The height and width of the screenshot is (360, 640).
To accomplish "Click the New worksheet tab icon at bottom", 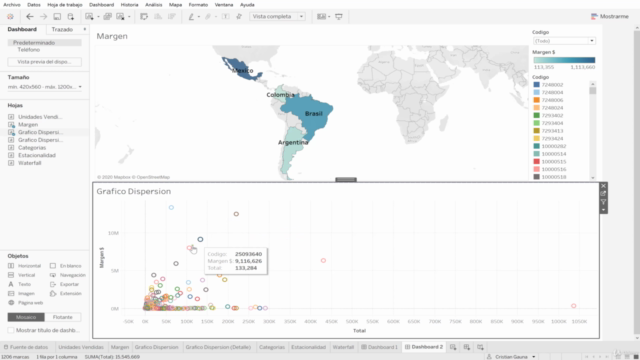I will pyautogui.click(x=453, y=347).
